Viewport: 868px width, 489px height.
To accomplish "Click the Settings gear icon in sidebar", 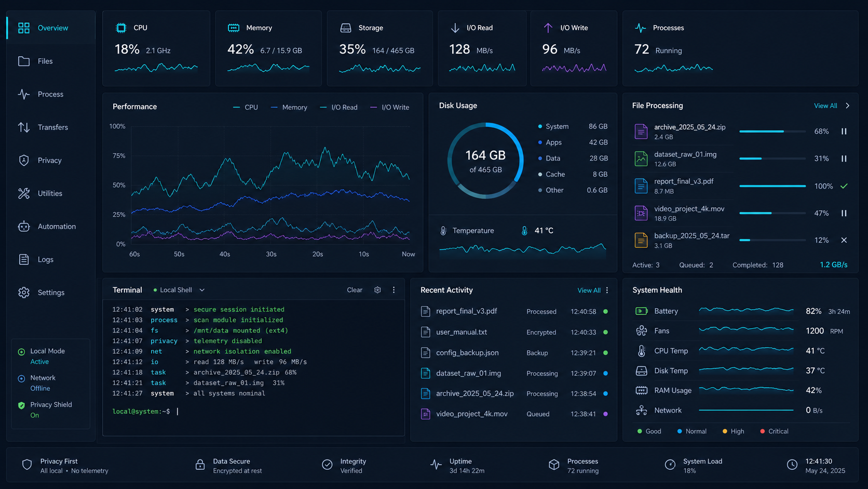I will click(24, 293).
